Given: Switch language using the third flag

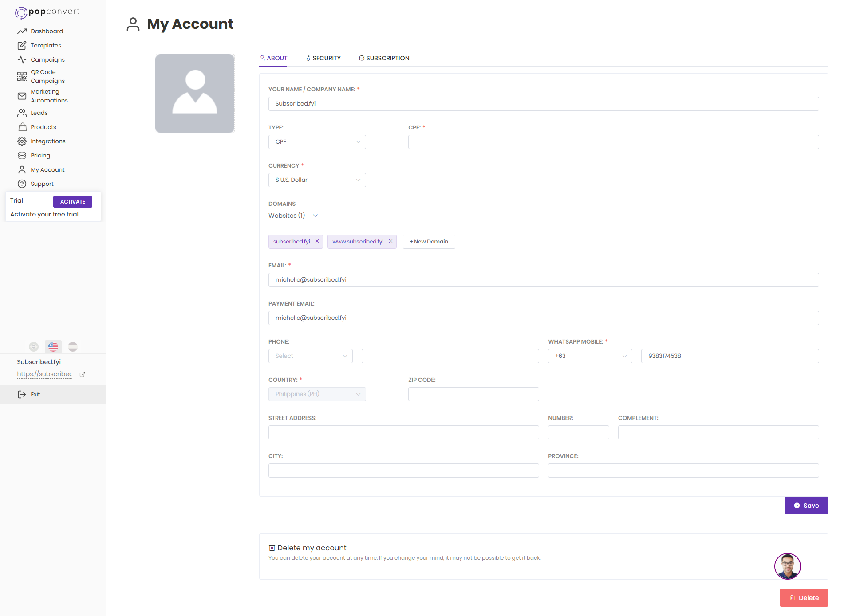Looking at the screenshot, I should pyautogui.click(x=73, y=347).
